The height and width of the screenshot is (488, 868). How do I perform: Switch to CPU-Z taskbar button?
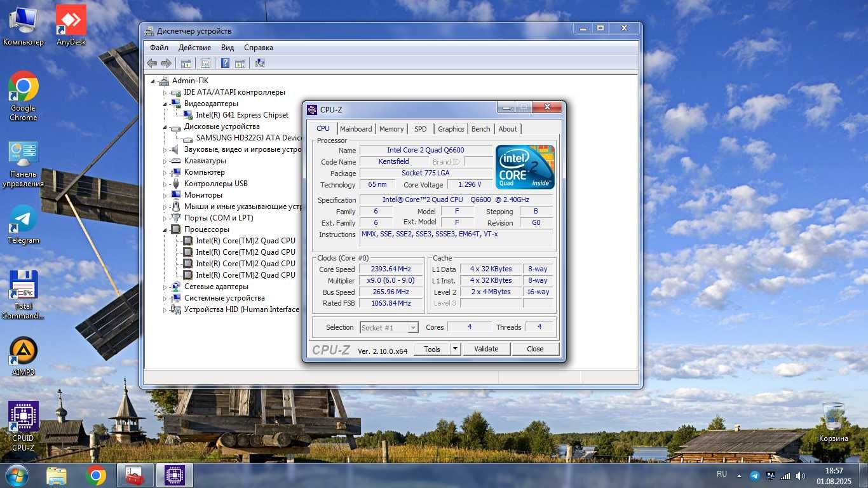175,475
